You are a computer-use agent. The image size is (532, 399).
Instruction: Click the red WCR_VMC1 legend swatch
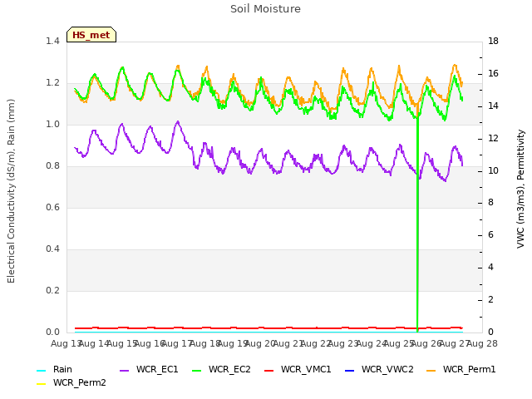[269, 370]
